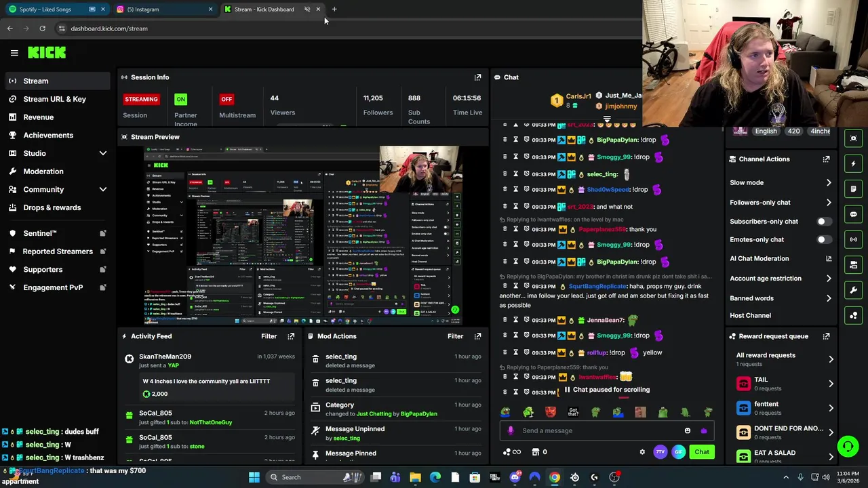Pop out the Session Info panel
Screen dimensions: 868x488
coord(477,77)
